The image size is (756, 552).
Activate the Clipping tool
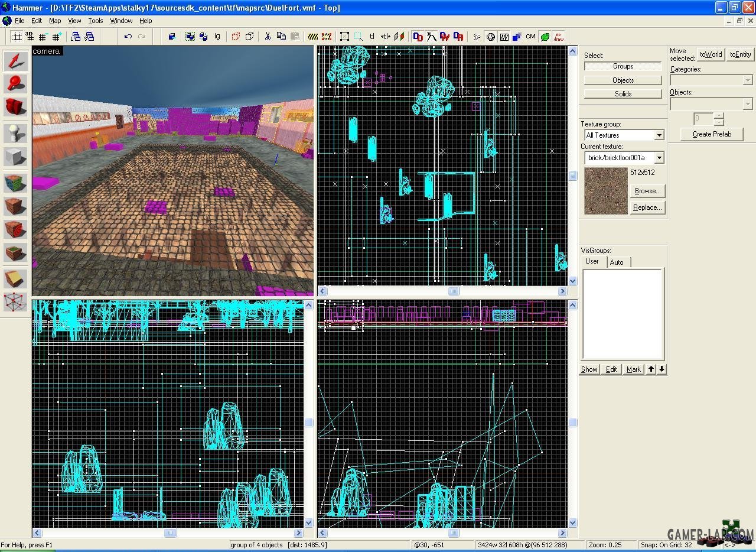coord(15,279)
